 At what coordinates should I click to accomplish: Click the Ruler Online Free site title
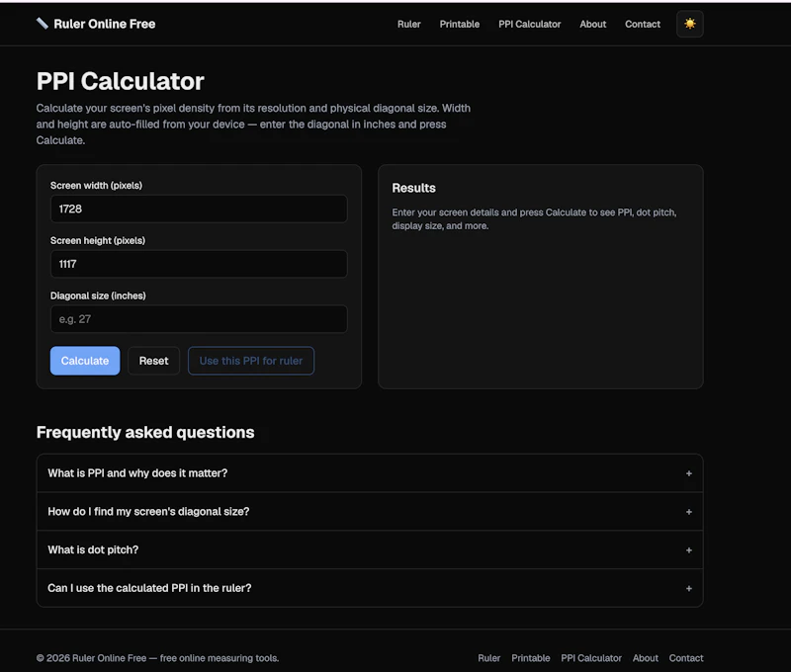tap(105, 24)
